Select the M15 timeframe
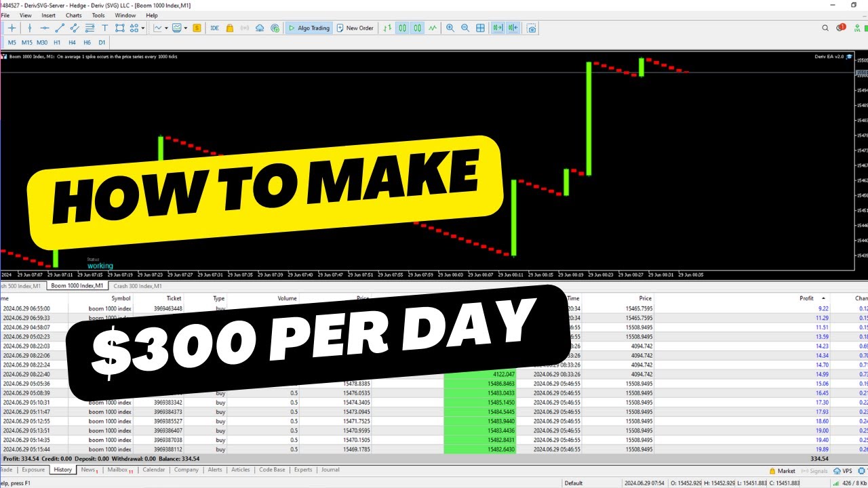 (x=26, y=43)
